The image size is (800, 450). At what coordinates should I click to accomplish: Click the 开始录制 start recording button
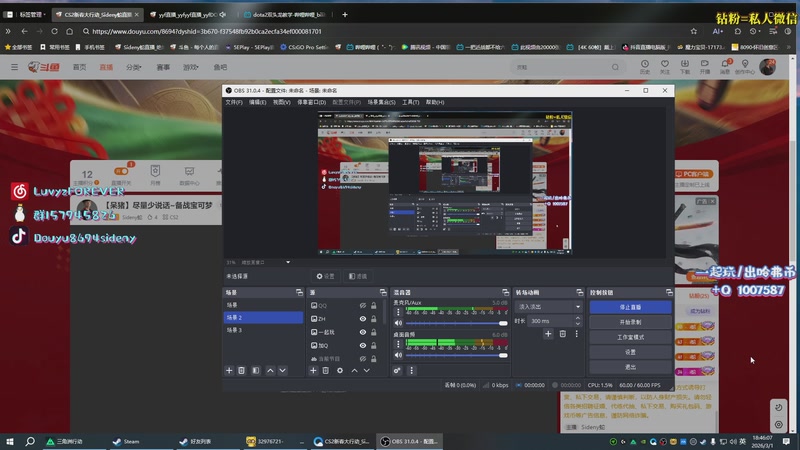pos(630,322)
